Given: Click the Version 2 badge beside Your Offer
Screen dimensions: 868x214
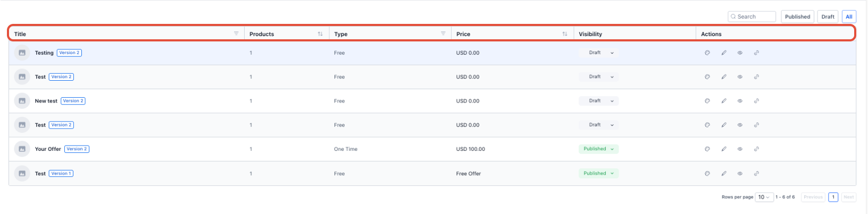Looking at the screenshot, I should click(x=77, y=149).
